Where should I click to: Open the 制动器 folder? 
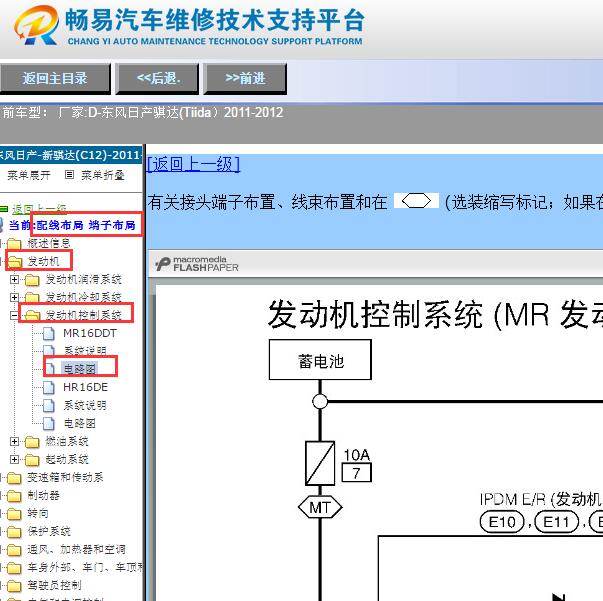tap(43, 495)
